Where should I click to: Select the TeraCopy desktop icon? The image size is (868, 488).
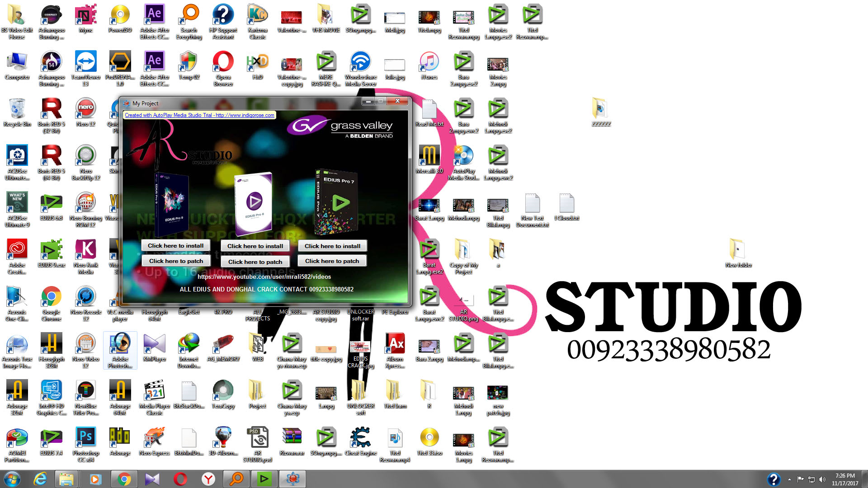(223, 395)
